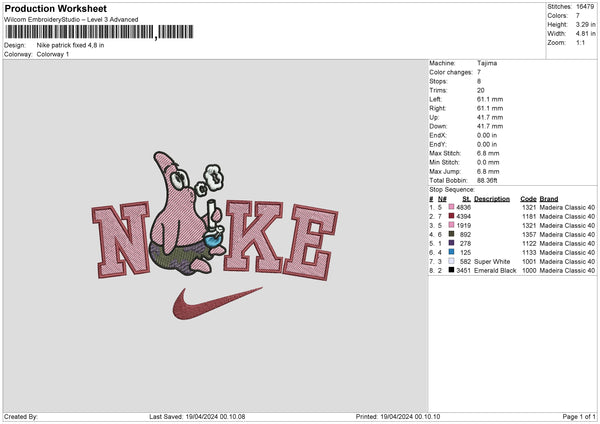600x424 pixels.
Task: Click the 'Stop Sequence:' heading
Action: 452,190
